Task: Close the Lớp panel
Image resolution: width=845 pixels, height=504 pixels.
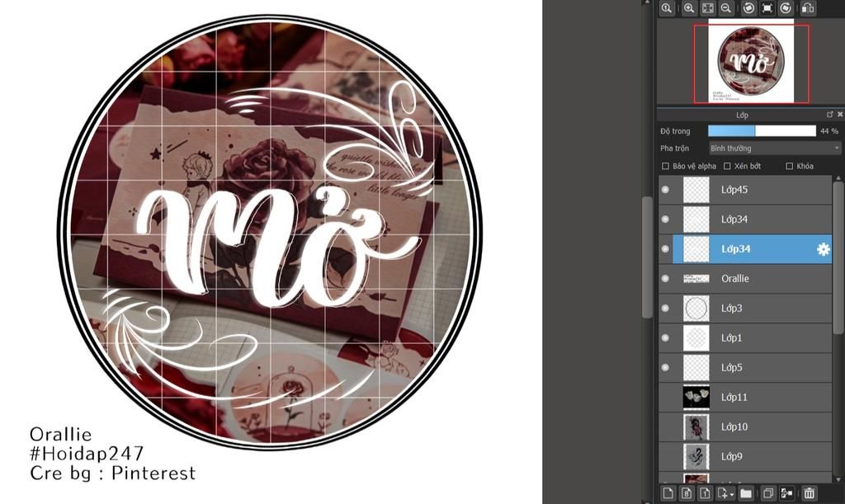Action: 839,114
